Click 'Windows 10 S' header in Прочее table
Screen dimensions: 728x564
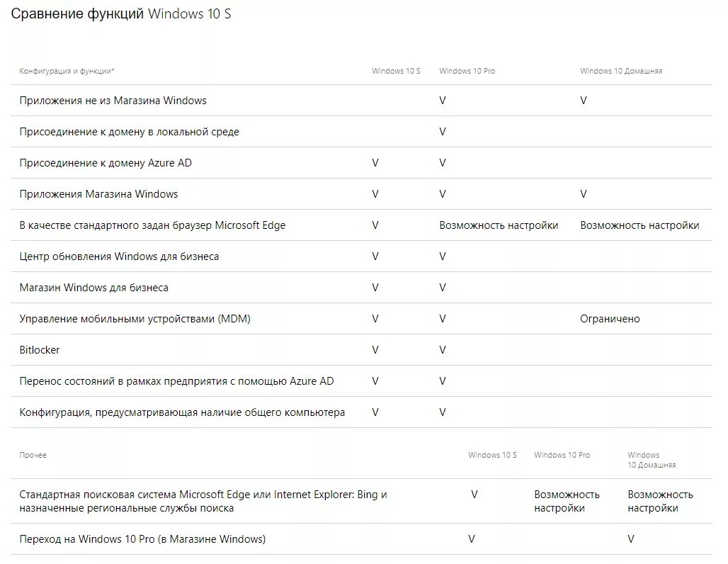(x=492, y=456)
